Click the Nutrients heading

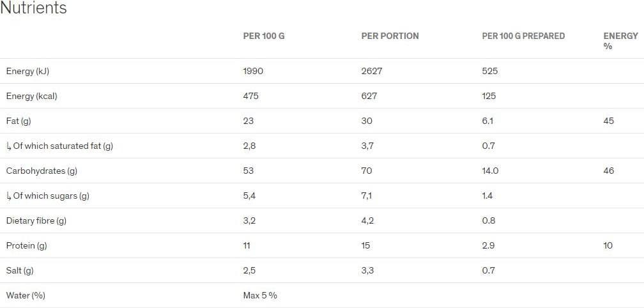pyautogui.click(x=33, y=8)
